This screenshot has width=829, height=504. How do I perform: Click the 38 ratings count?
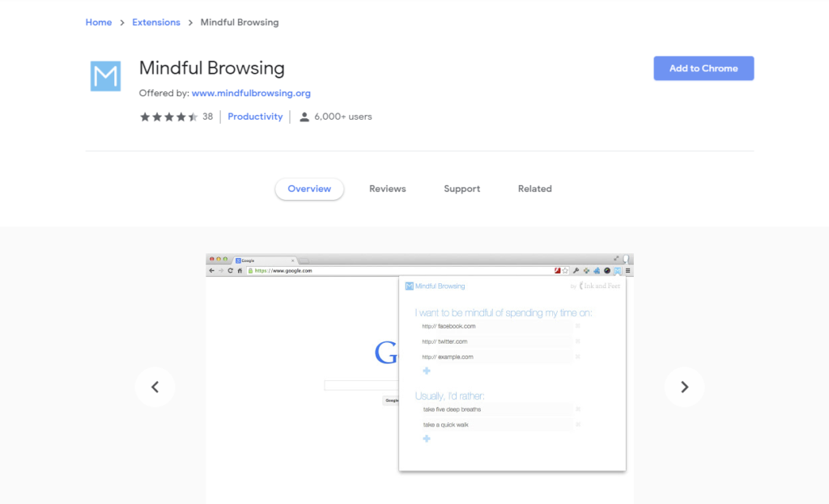click(x=208, y=116)
